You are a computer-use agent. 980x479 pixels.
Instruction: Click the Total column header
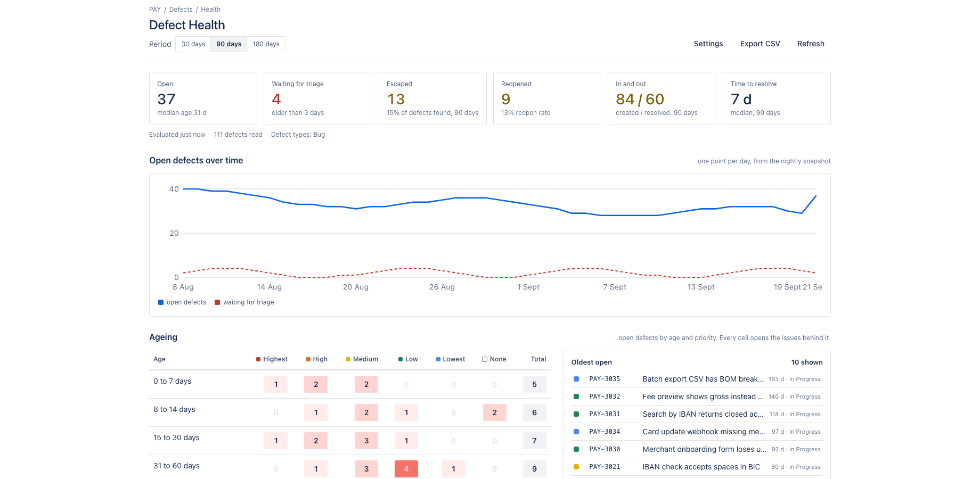tap(538, 359)
